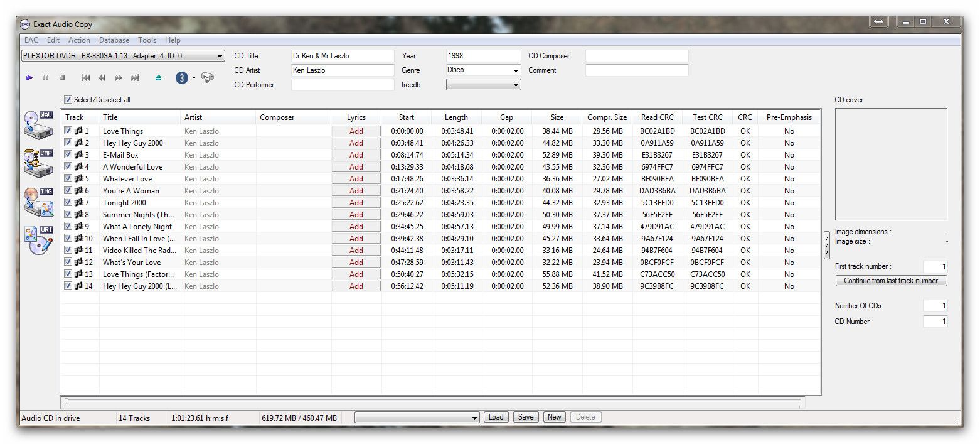Open the PLEXTOR DVDR drive selection dropdown
This screenshot has height=444, width=980.
click(123, 56)
